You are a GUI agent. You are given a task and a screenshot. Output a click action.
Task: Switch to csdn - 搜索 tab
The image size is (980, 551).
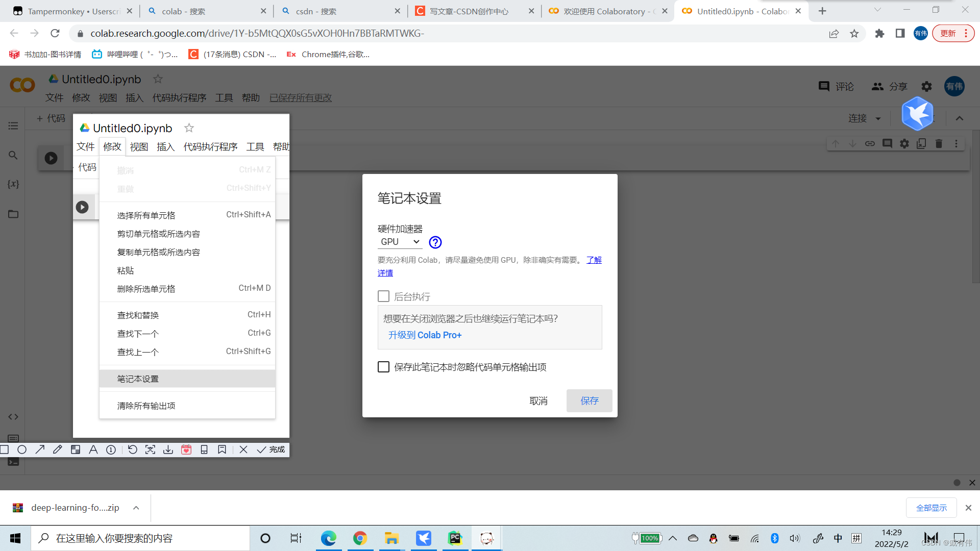(340, 11)
